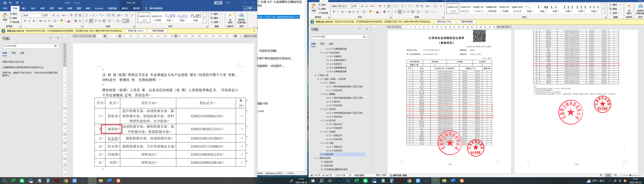644x184 pixels.
Task: Sort paragraphs in 文档1 window
Action: coord(127,15)
